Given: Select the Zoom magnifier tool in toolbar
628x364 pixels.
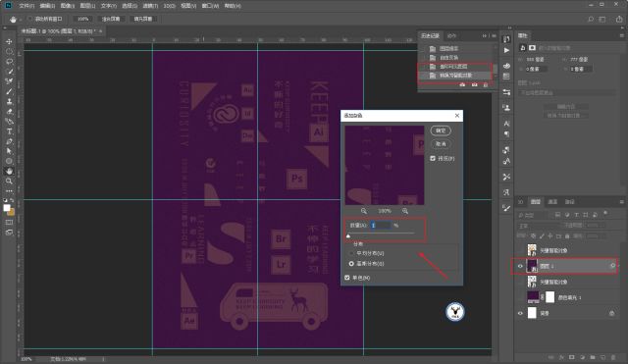Looking at the screenshot, I should pyautogui.click(x=9, y=181).
